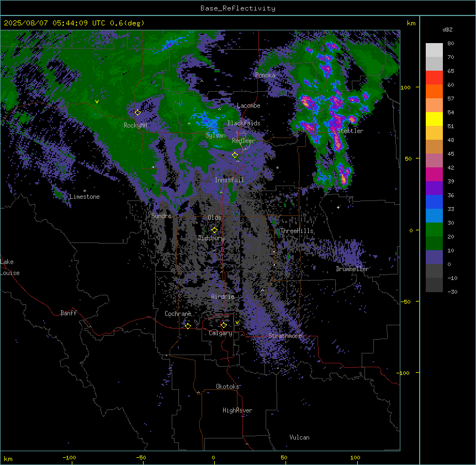This screenshot has width=476, height=465.
Task: Select the purple 0-10 dBZ legend swatch
Action: tap(434, 257)
